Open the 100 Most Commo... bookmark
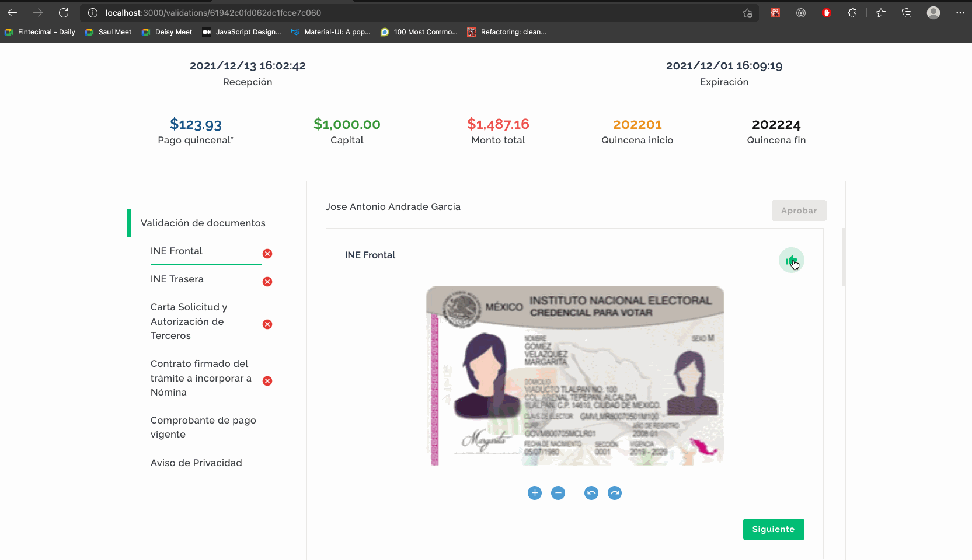Image resolution: width=972 pixels, height=560 pixels. (419, 32)
